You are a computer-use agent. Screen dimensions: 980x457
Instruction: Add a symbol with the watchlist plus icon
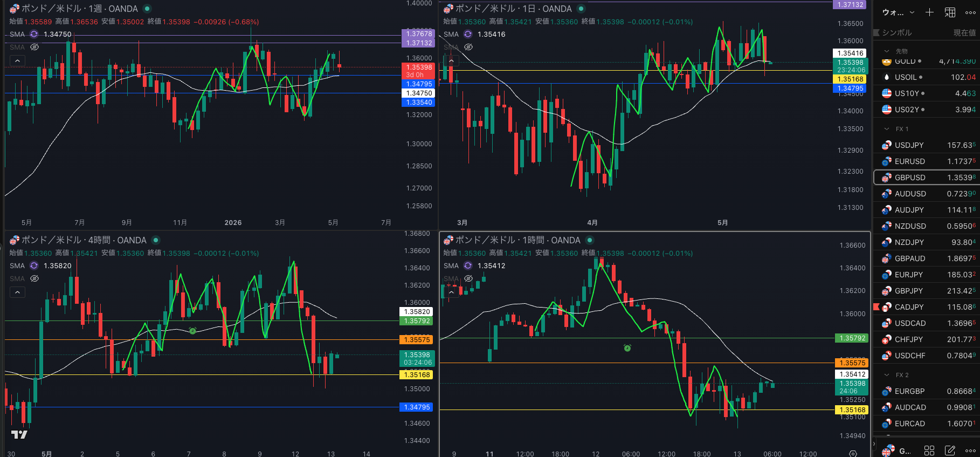[929, 12]
